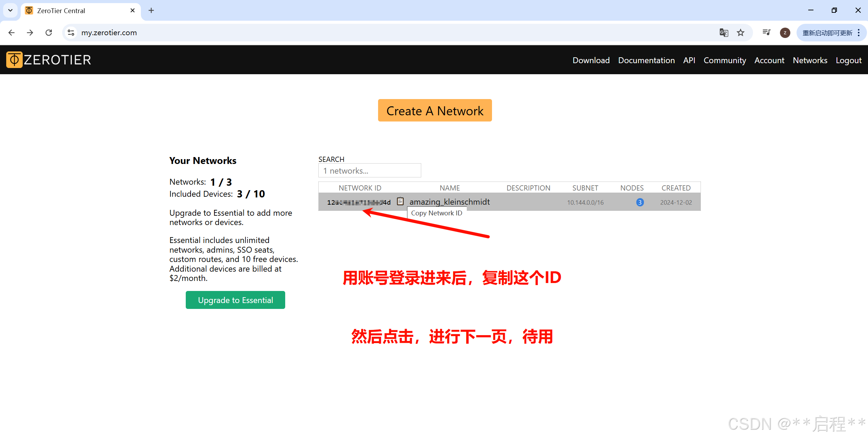Click Upgrade to Essential button

coord(235,300)
